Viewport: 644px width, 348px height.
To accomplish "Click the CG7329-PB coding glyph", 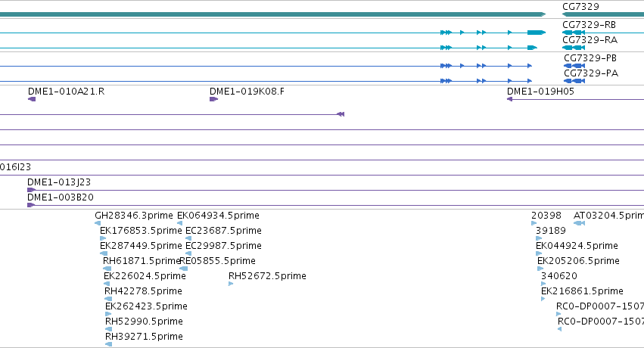I will pyautogui.click(x=574, y=66).
